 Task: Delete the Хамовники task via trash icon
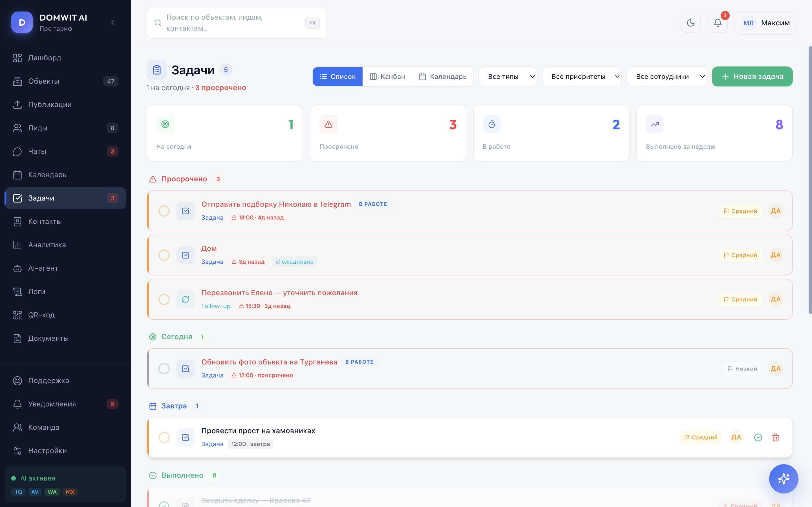[775, 437]
